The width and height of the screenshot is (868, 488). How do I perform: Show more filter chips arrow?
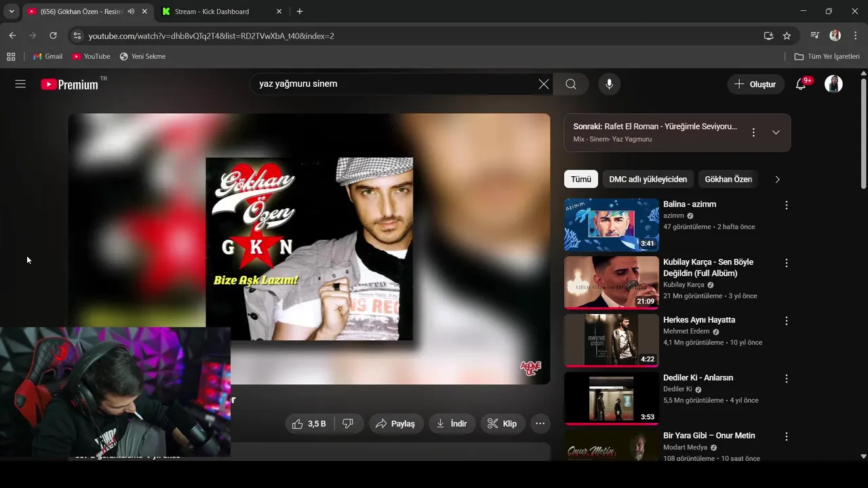[777, 179]
